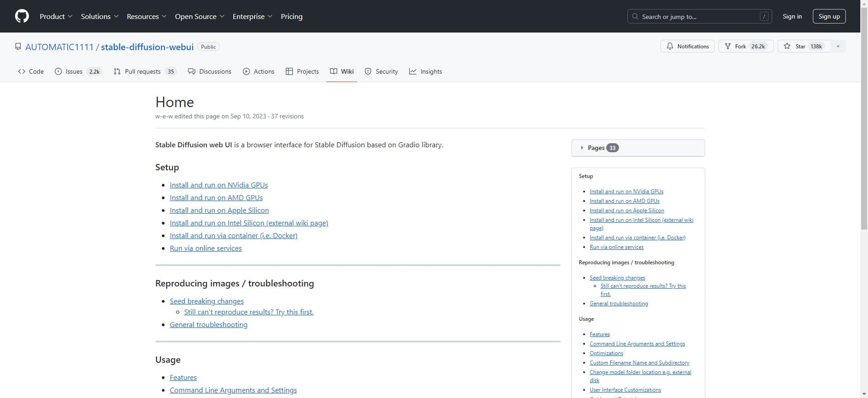Click the repository book icon beside AUTOMATIC1111

tap(18, 47)
